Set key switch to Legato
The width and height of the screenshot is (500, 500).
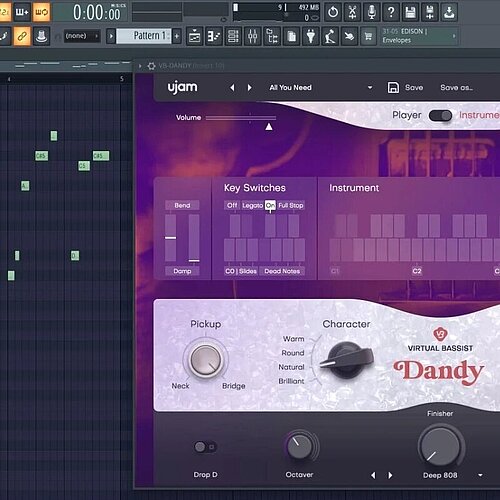click(x=252, y=205)
